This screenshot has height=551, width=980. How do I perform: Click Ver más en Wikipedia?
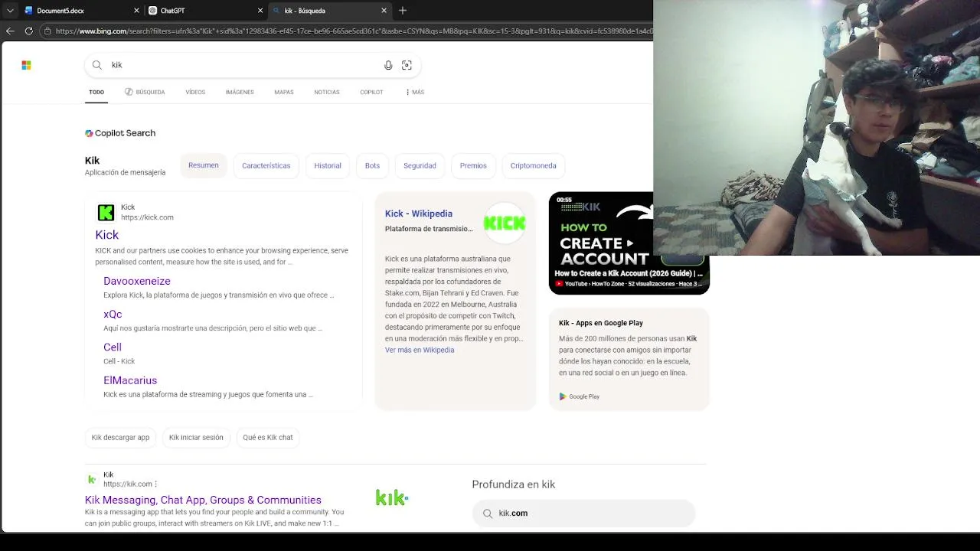(420, 350)
